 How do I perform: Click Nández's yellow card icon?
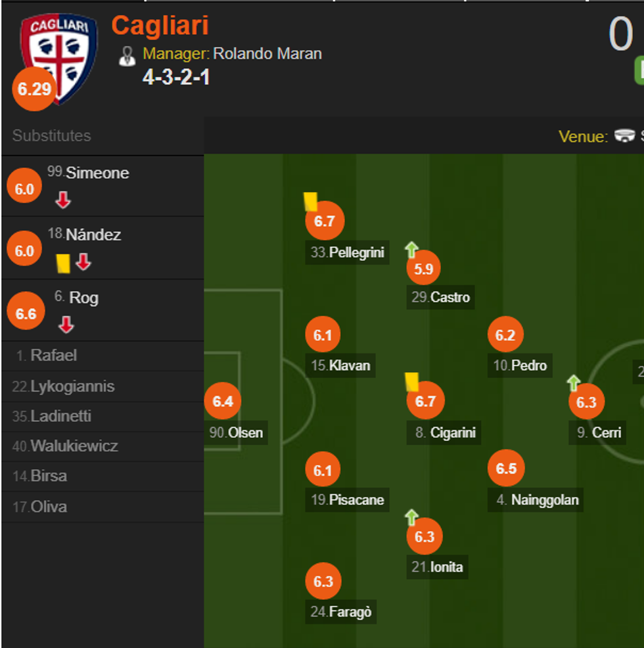tap(62, 263)
